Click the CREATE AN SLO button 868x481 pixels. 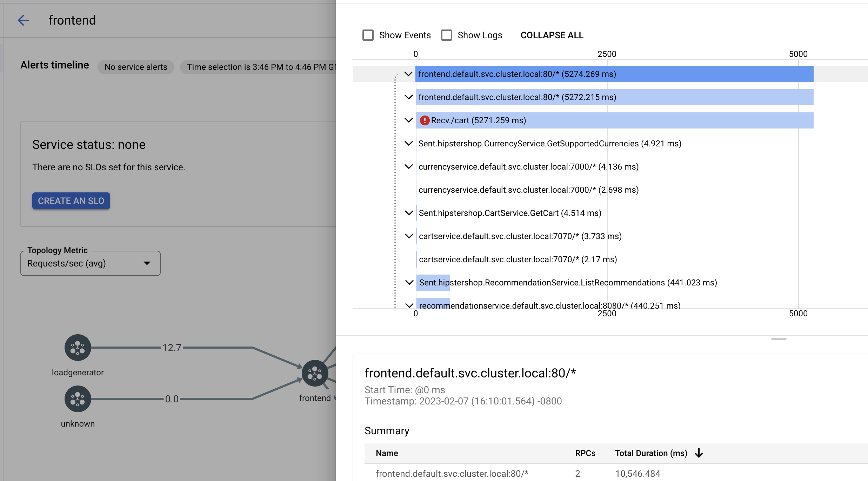point(71,200)
